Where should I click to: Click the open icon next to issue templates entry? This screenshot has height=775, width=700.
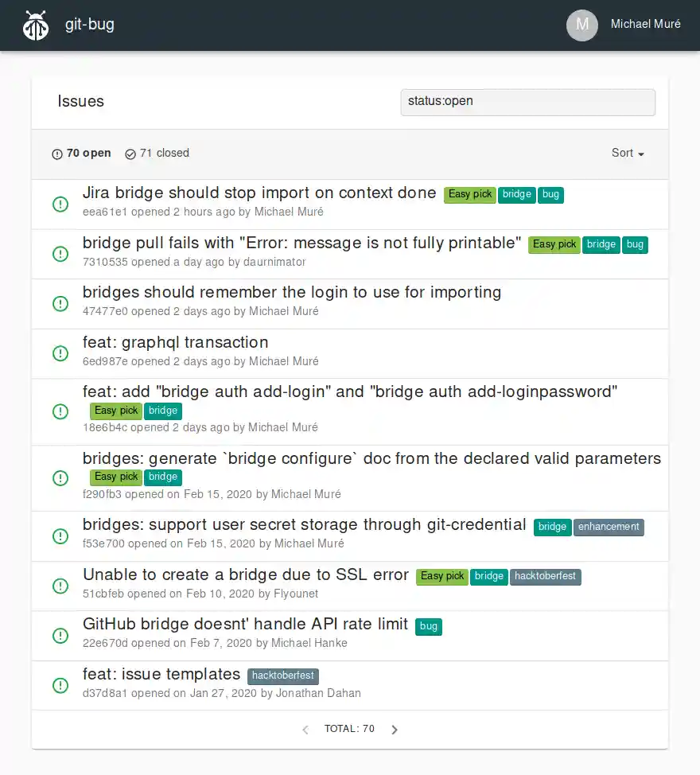(x=60, y=685)
